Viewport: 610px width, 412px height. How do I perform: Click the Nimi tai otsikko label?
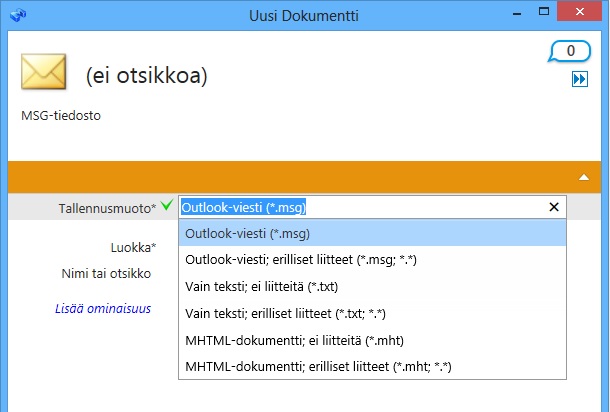[106, 273]
